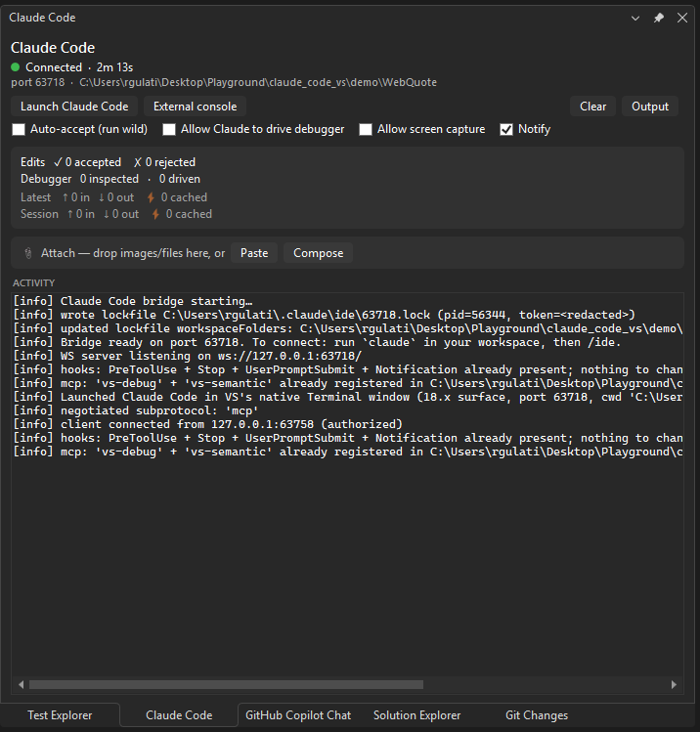Enable Auto-accept (run wild) checkbox
Screen dimensions: 700x732
coord(19,129)
